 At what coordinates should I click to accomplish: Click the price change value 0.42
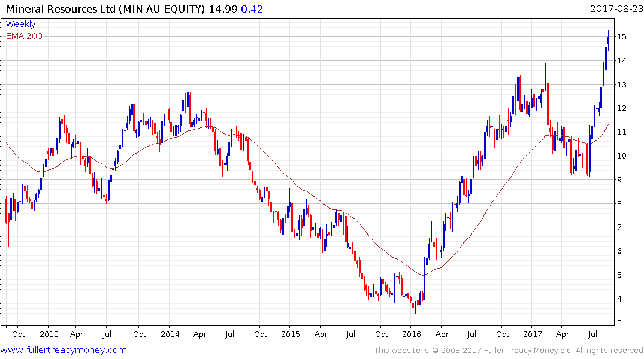point(252,9)
